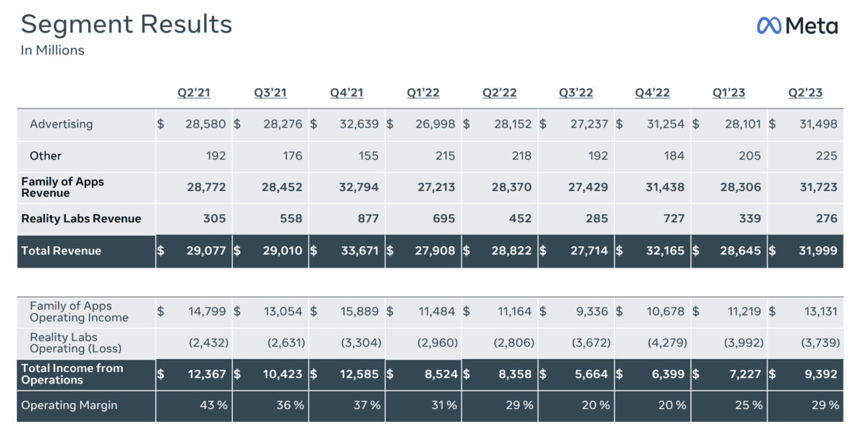This screenshot has height=448, width=868.
Task: Click the Q4'21 Advertising value 32,639
Action: 359,124
